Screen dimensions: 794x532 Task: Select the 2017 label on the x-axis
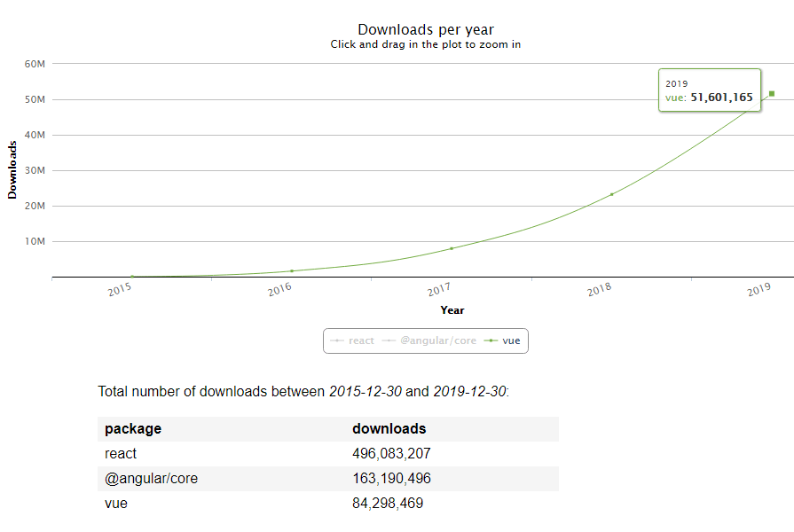click(x=439, y=290)
